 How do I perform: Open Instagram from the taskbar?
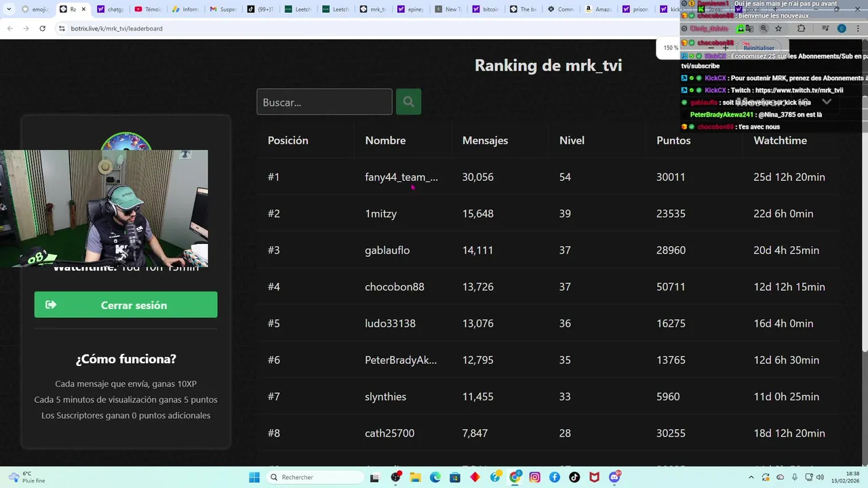point(535,477)
